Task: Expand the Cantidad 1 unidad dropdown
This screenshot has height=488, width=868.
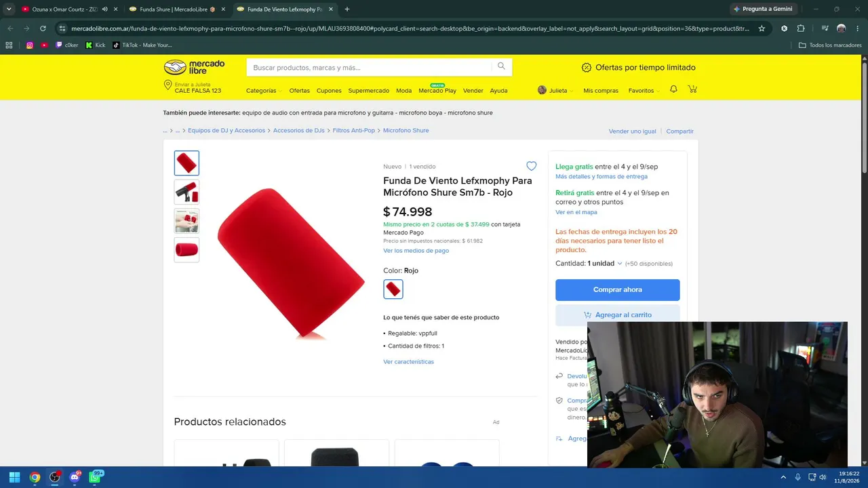Action: click(x=589, y=264)
